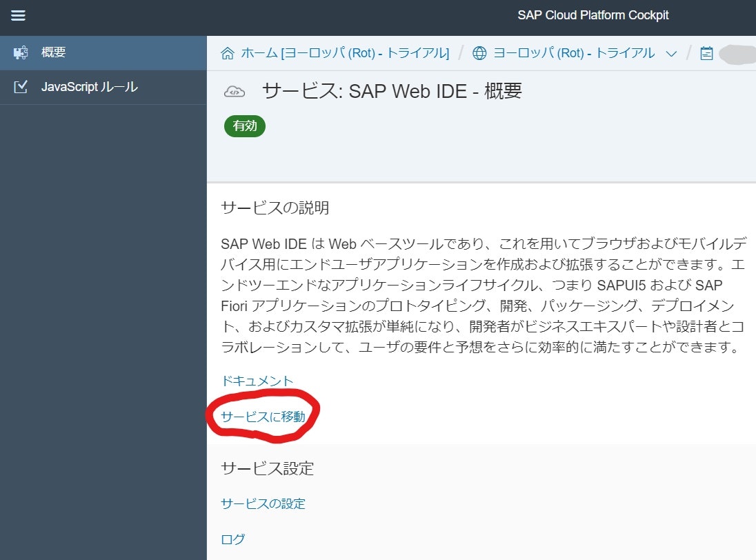Click the home icon in the breadcrumb
This screenshot has height=560, width=756.
click(x=228, y=52)
